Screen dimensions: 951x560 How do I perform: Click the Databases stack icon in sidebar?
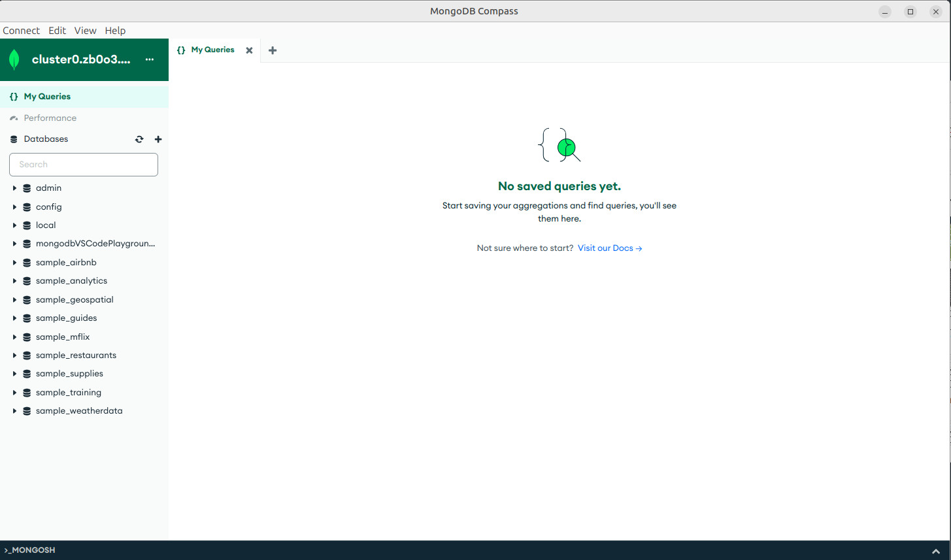point(14,139)
